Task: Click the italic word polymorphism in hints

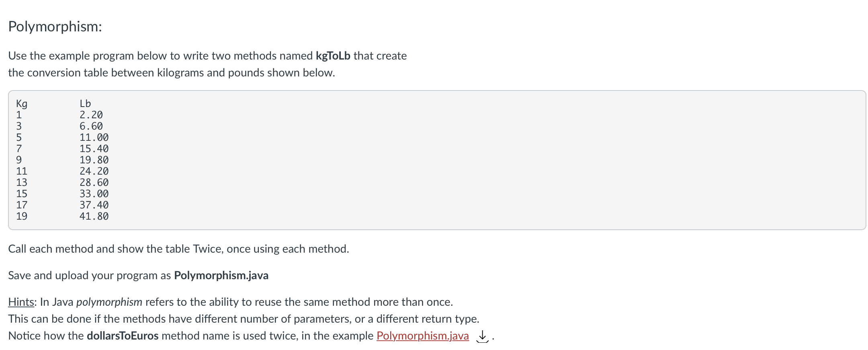Action: click(x=109, y=302)
